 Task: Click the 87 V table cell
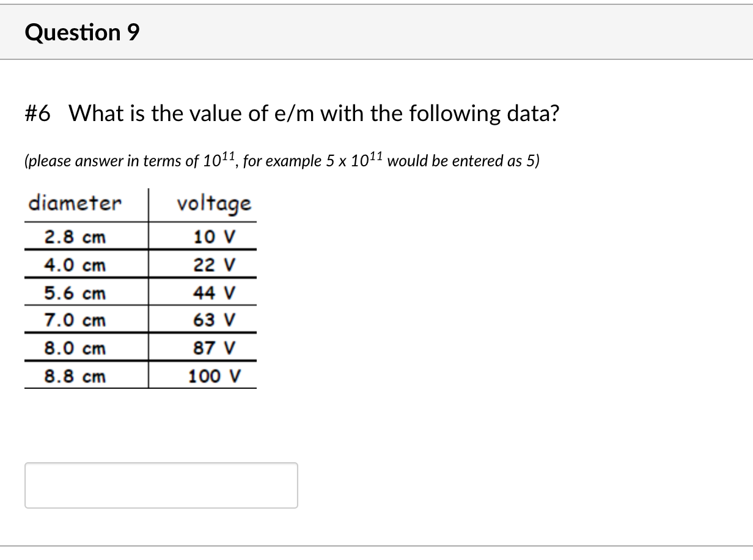213,348
